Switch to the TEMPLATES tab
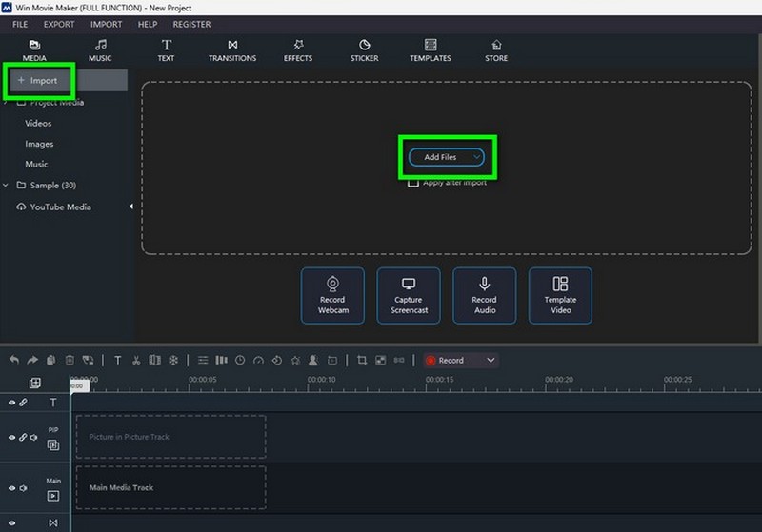762x532 pixels. pyautogui.click(x=431, y=50)
